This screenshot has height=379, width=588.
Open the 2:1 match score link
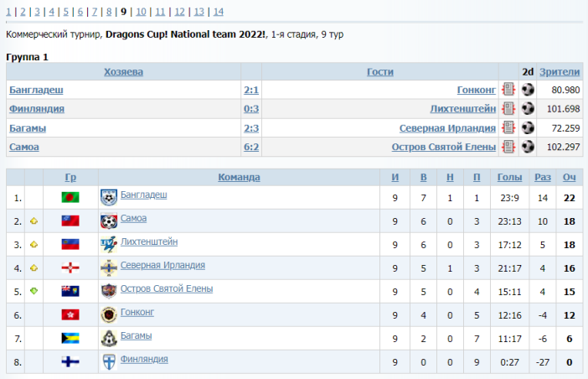click(251, 89)
